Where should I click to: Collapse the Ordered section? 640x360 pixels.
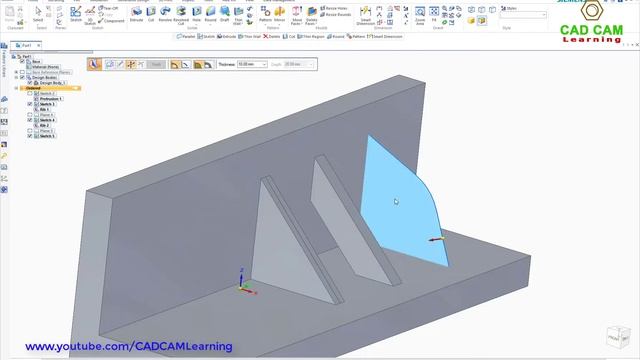click(x=16, y=88)
